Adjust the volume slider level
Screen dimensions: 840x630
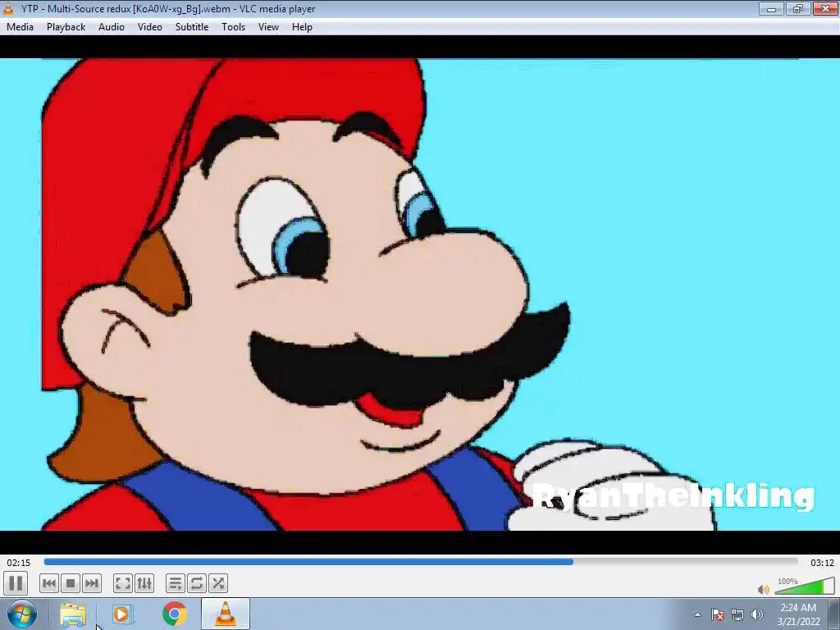coord(805,586)
